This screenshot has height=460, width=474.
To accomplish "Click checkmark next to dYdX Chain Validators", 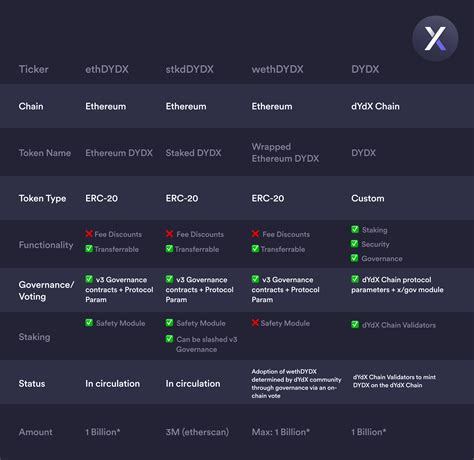I will pos(355,324).
